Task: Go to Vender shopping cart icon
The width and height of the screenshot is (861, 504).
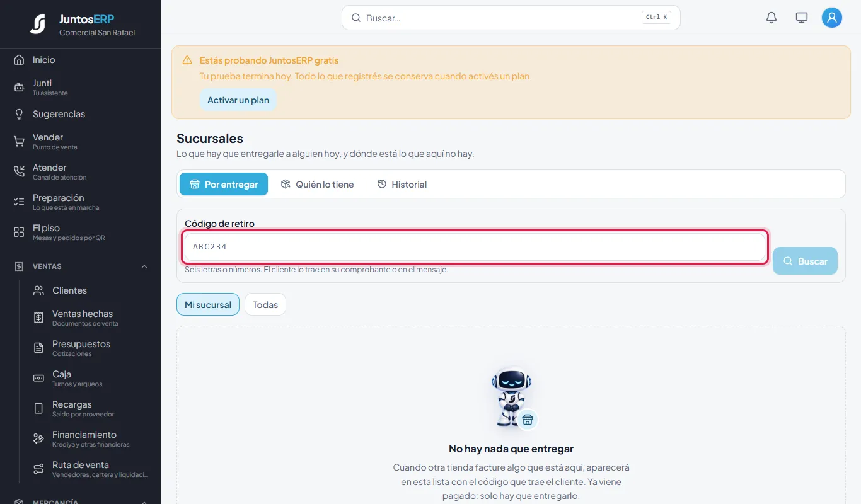Action: [x=19, y=141]
